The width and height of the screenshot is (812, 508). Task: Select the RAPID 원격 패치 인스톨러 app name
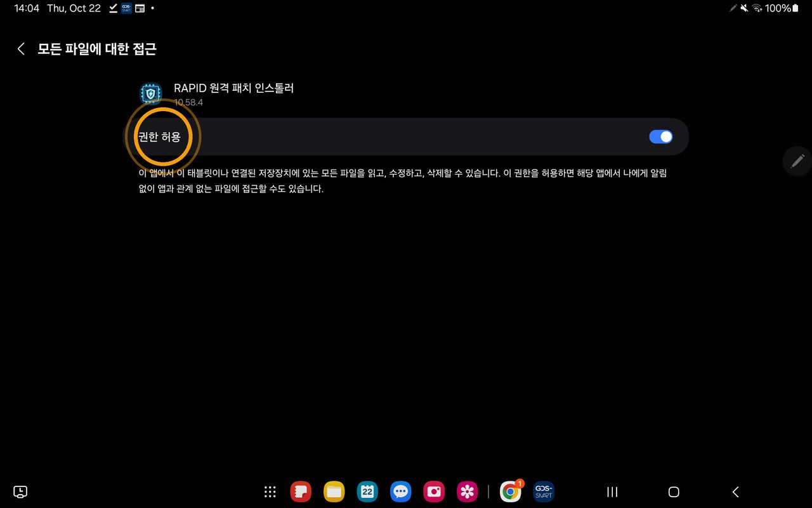coord(233,88)
